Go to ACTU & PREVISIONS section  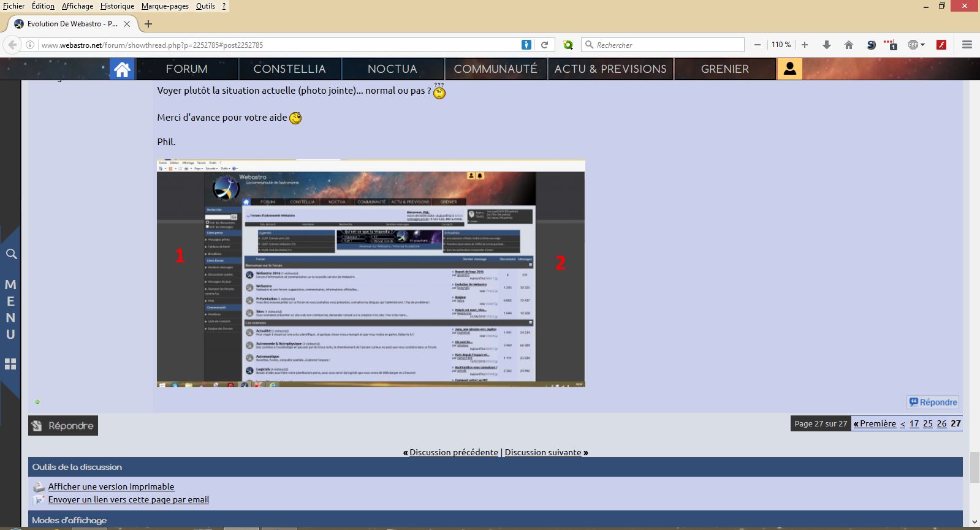click(x=610, y=69)
